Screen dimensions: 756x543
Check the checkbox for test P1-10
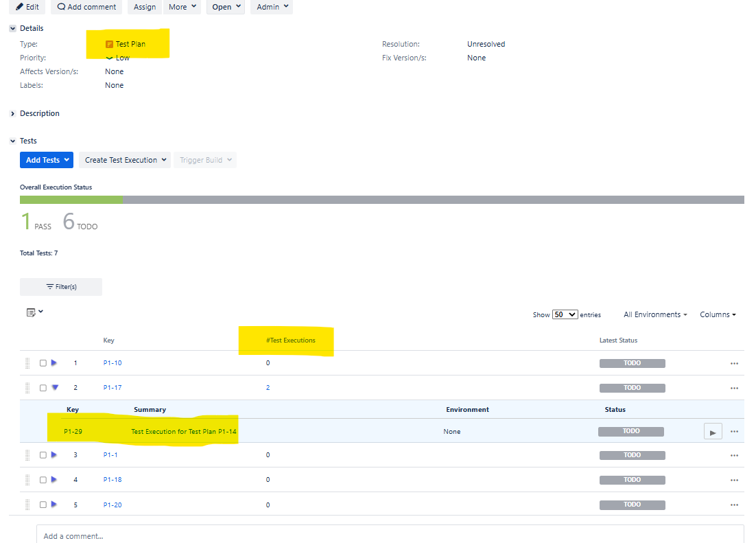tap(43, 363)
